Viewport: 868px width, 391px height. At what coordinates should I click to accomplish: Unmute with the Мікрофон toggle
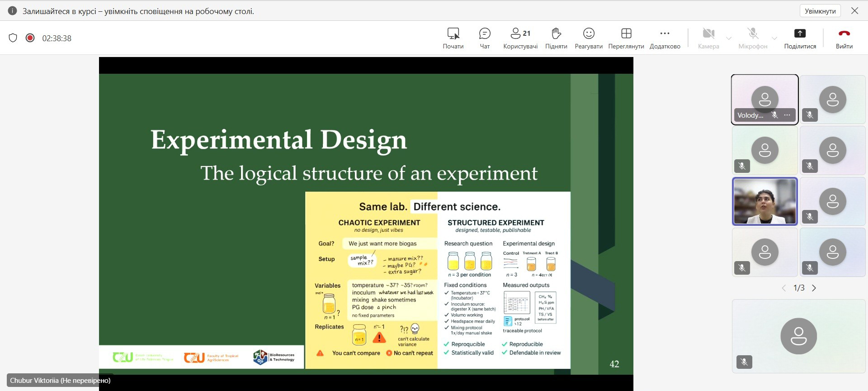point(753,38)
